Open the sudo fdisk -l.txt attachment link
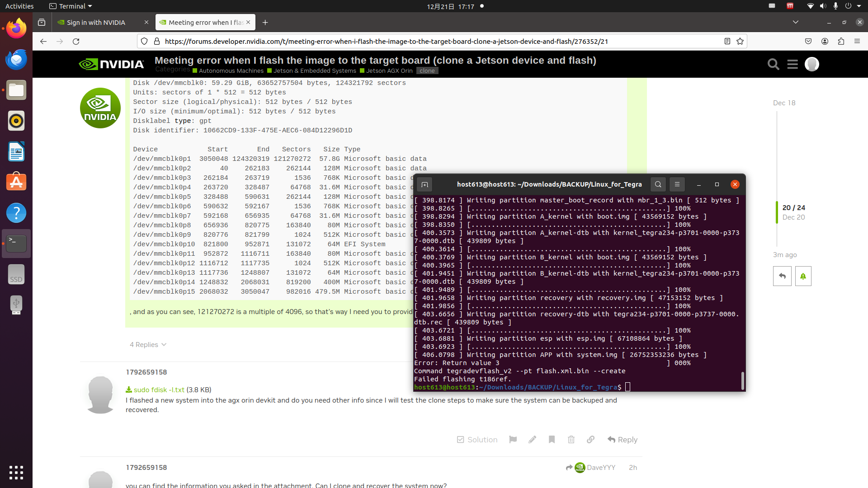 (159, 390)
